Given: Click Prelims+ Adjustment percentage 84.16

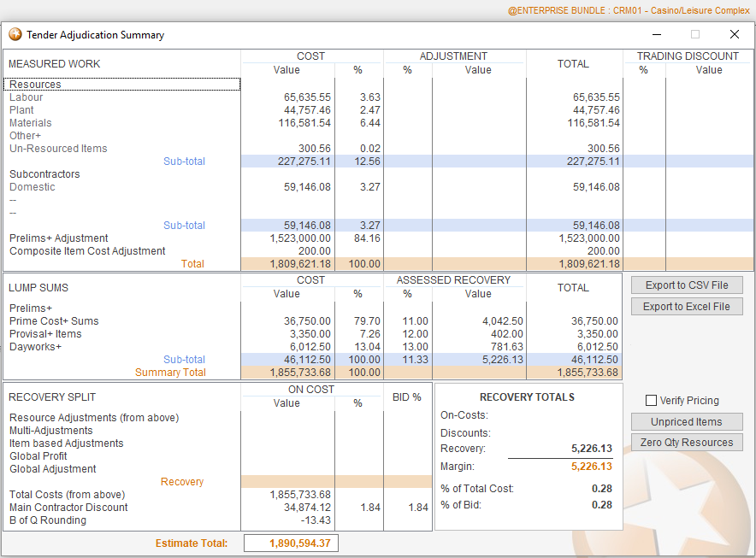Looking at the screenshot, I should pos(368,238).
